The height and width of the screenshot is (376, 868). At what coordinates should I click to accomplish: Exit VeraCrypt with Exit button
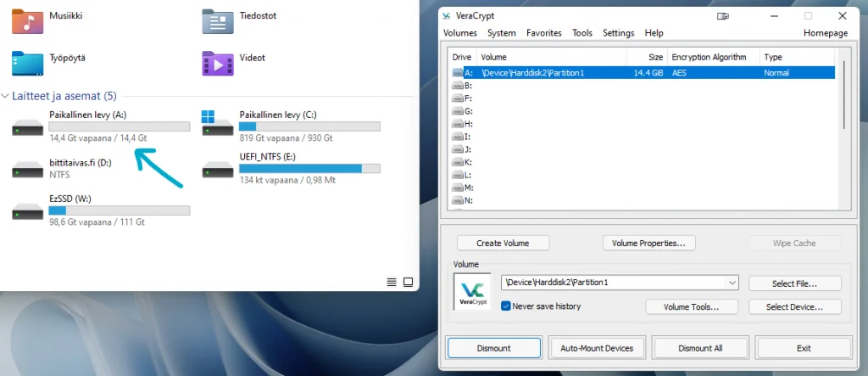(x=804, y=348)
